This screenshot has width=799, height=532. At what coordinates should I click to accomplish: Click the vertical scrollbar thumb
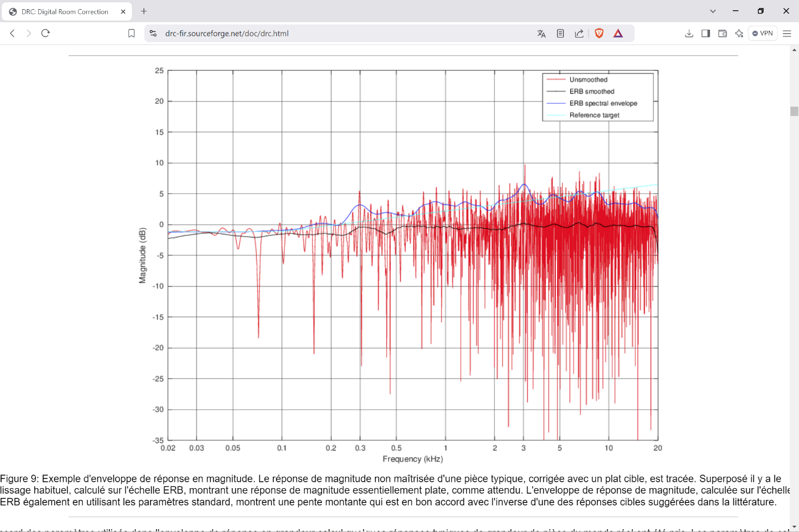794,111
